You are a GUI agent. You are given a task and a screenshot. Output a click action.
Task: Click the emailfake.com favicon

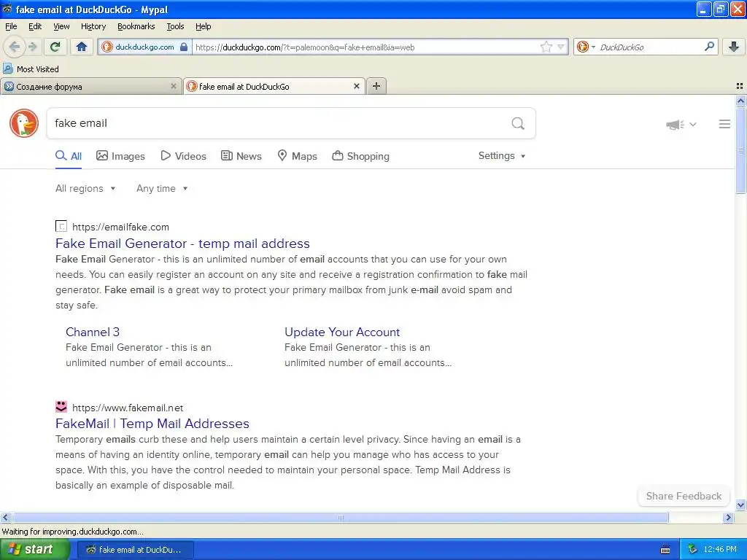pos(61,226)
